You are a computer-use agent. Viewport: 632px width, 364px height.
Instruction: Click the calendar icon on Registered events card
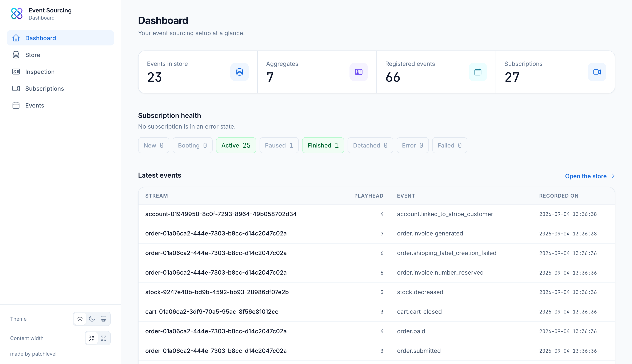tap(478, 72)
